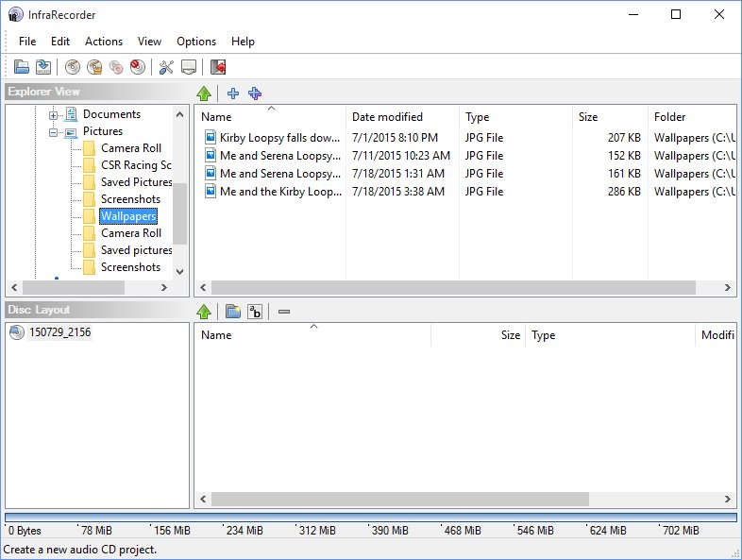This screenshot has width=742, height=560.
Task: Select the disc icon labeled 150729_2156
Action: 17,332
